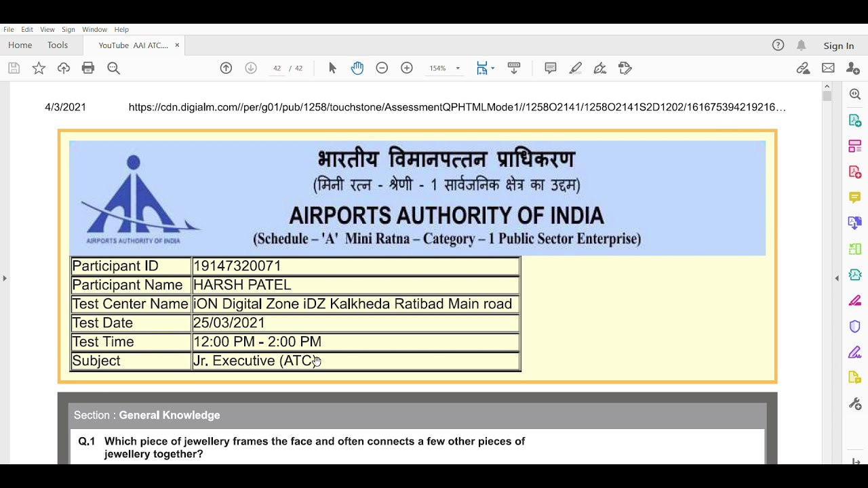Click the Find text magnifier icon

pos(113,68)
